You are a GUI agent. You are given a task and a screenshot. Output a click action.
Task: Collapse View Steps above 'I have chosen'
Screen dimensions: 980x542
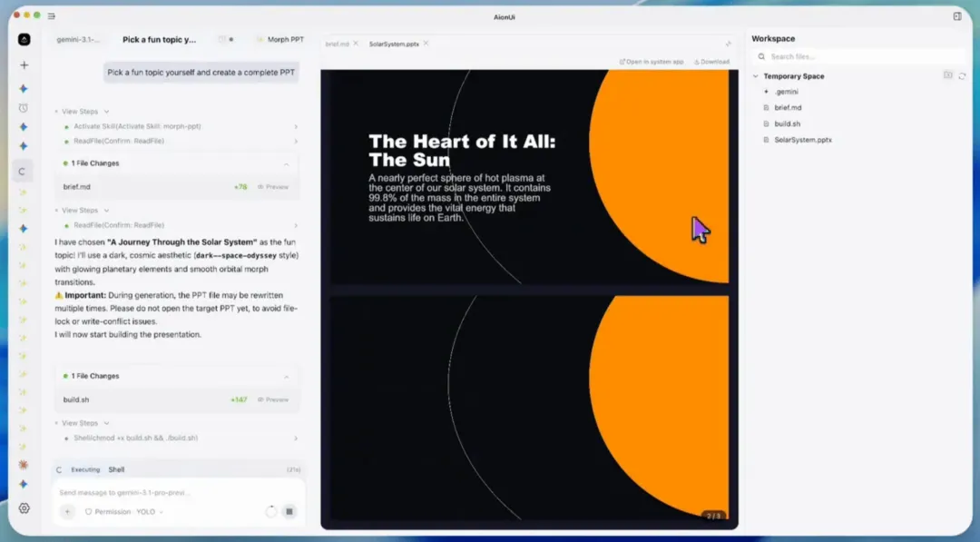tap(82, 210)
